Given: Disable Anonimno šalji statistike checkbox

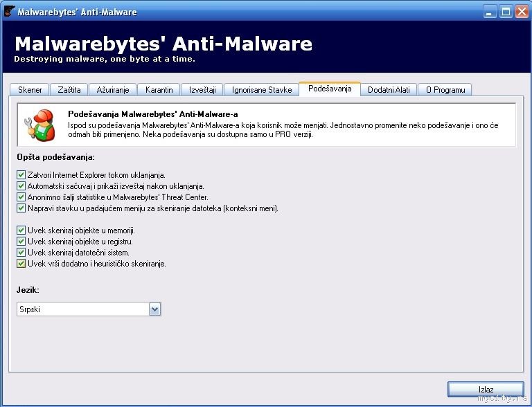Looking at the screenshot, I should click(x=21, y=197).
